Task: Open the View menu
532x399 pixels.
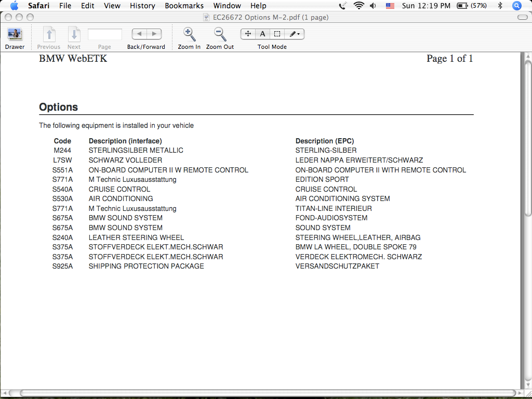Action: [112, 6]
